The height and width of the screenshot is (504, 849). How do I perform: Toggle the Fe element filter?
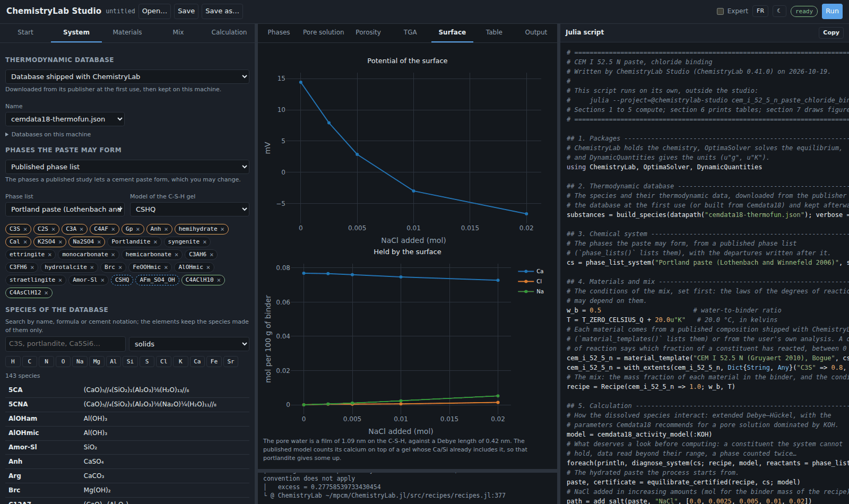click(x=214, y=361)
